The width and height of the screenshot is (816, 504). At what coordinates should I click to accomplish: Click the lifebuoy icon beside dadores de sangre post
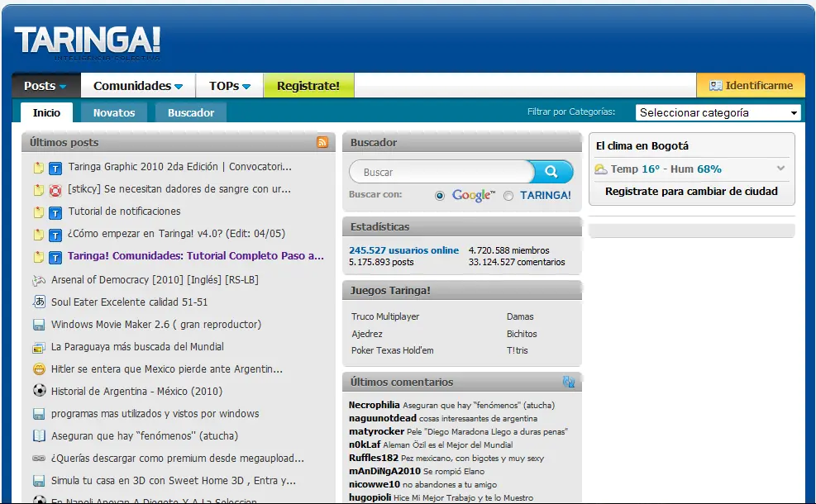point(55,190)
